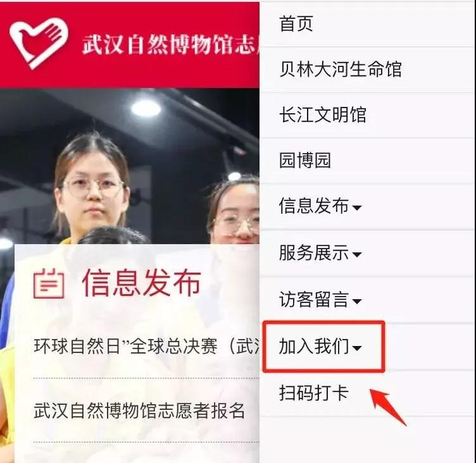Go to 长江文明馆 page

[367, 114]
